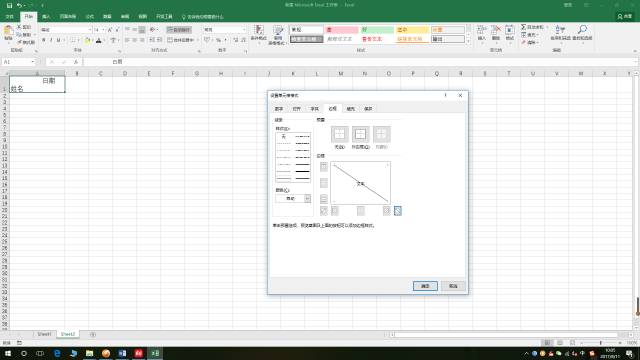Click the Cancel button in dialog
This screenshot has height=360, width=640.
pyautogui.click(x=453, y=286)
